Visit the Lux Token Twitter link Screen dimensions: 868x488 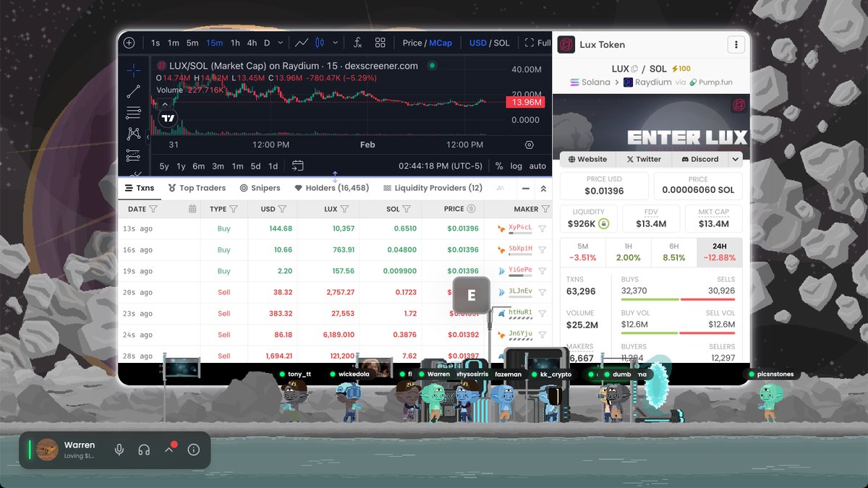[644, 159]
